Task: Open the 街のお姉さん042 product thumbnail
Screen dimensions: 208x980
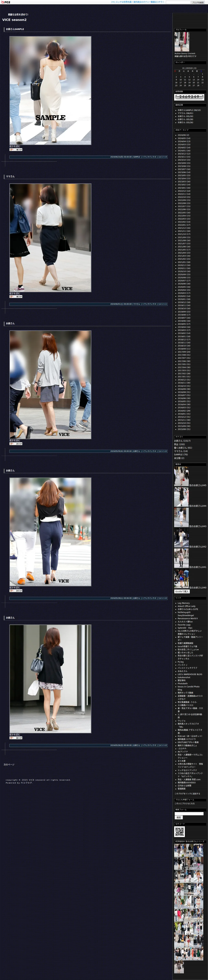Action: (x=181, y=538)
